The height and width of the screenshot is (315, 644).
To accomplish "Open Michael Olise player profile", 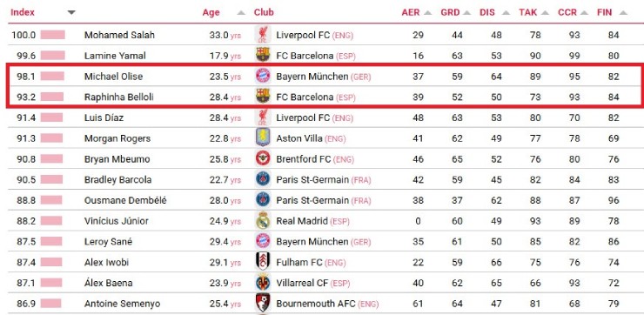I will [x=113, y=77].
